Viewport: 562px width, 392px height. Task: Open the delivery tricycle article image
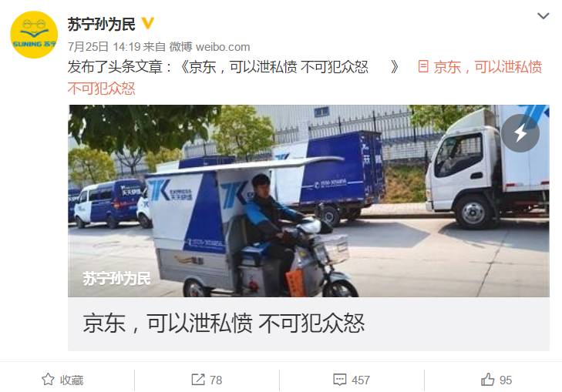click(x=308, y=201)
